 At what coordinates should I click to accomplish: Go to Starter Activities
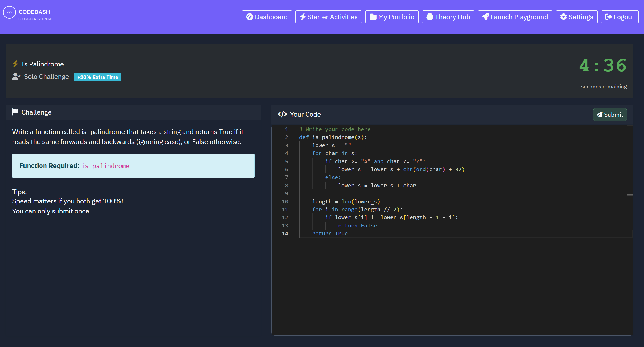point(328,17)
